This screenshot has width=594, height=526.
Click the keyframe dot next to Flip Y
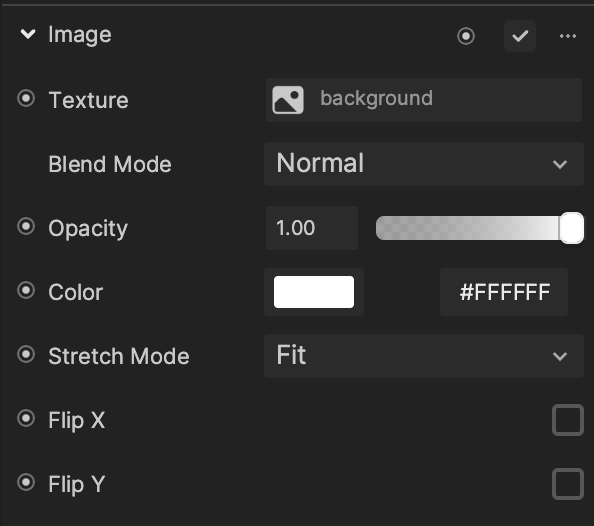(26, 482)
